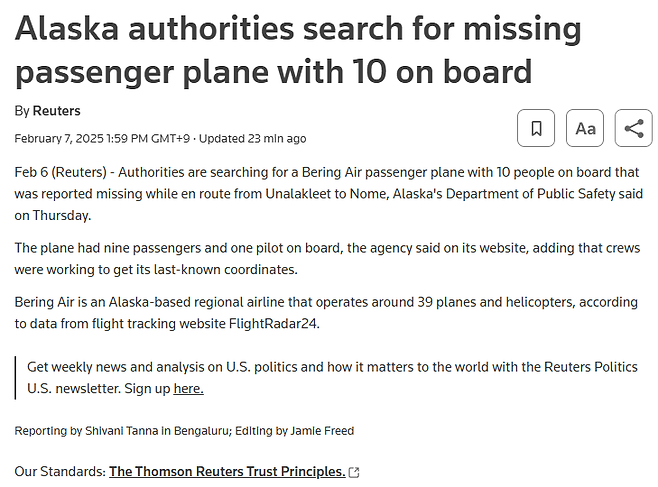Open the Reuters author byline link
Screen dimensions: 658x487
[x=56, y=110]
